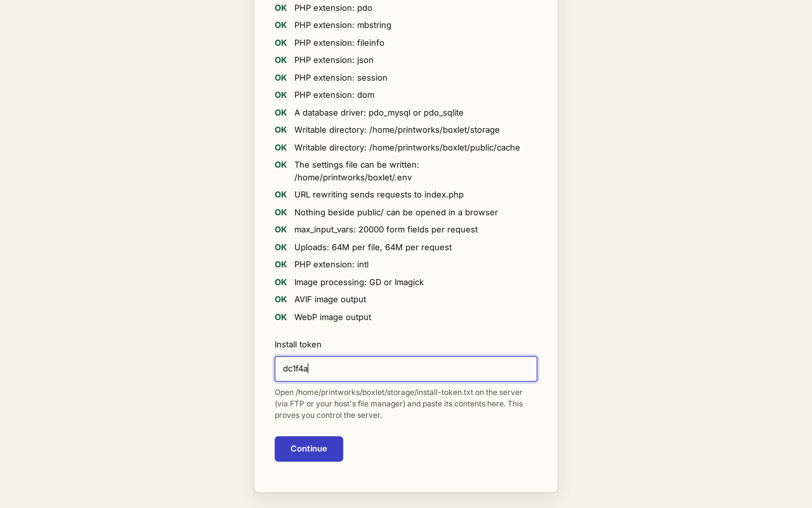812x508 pixels.
Task: Click the writable directory public/cache line
Action: pyautogui.click(x=407, y=148)
